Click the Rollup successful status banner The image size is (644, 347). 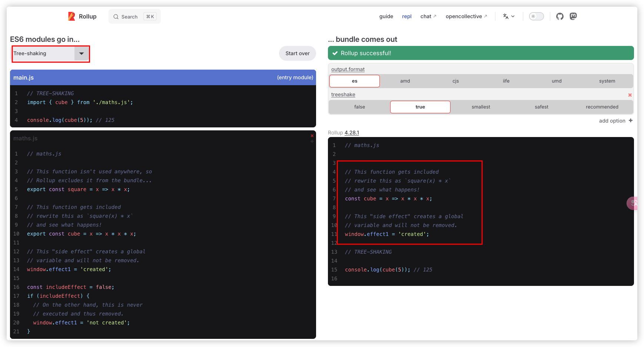coord(481,53)
